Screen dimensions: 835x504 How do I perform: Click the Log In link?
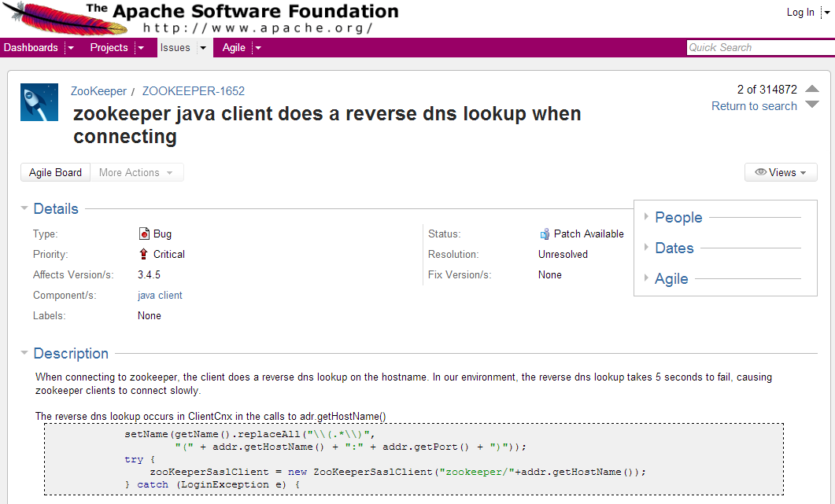pos(800,13)
